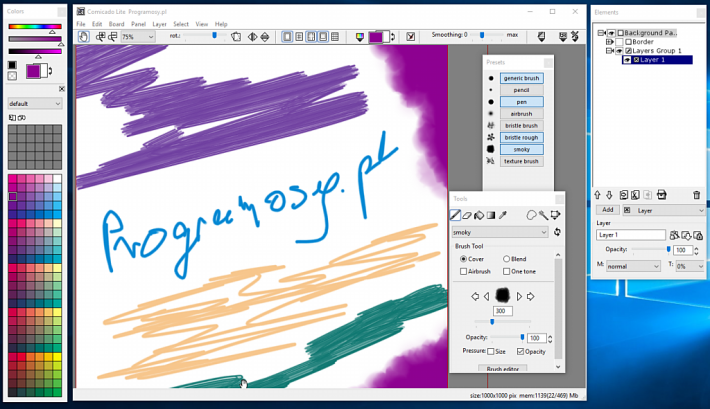Viewport: 710px width, 409px height.
Task: Select the eraser tool in Tools panel
Action: tap(467, 215)
